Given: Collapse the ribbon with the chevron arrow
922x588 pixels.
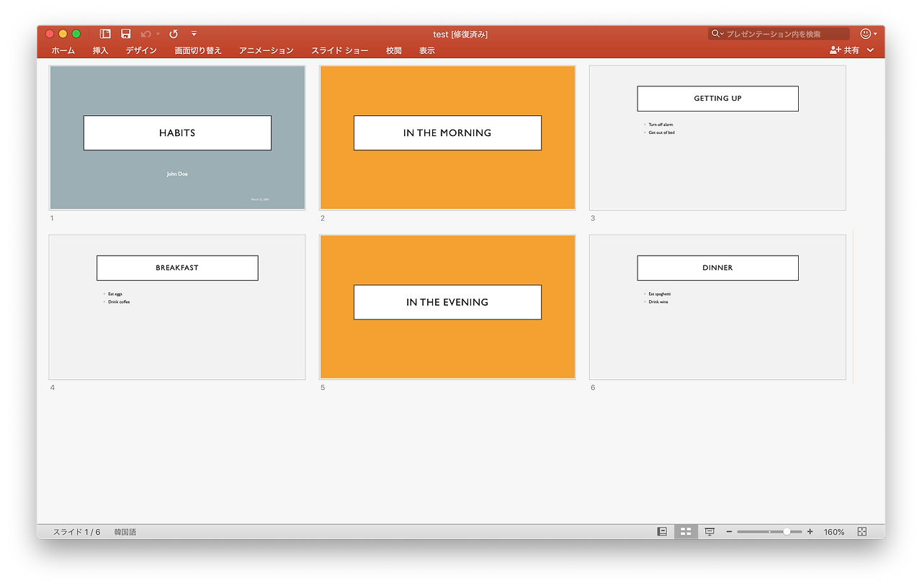Looking at the screenshot, I should pyautogui.click(x=871, y=50).
